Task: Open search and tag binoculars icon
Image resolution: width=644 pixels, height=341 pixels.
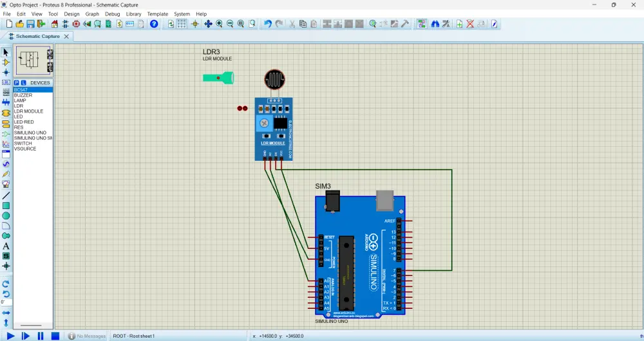Action: (435, 24)
